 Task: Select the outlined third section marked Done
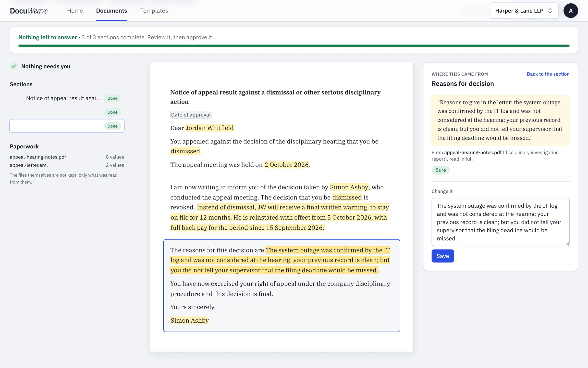point(67,126)
